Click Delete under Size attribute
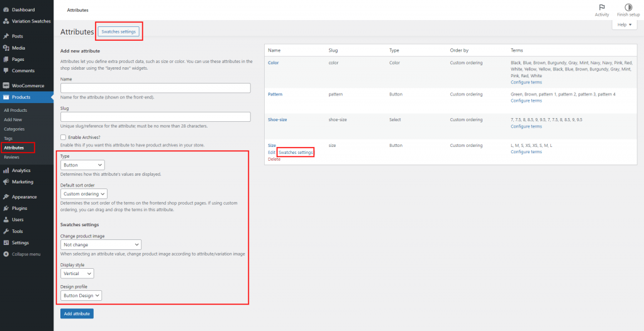This screenshot has width=644, height=331. [x=274, y=159]
